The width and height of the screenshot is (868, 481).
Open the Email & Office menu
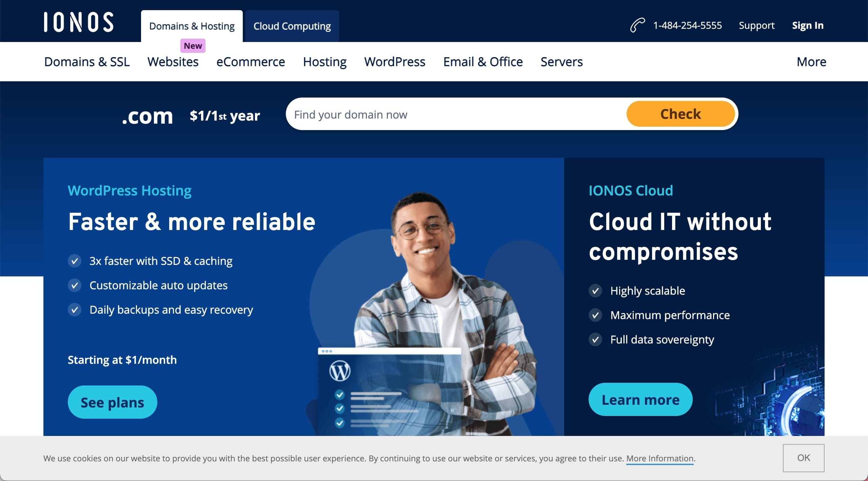coord(483,62)
